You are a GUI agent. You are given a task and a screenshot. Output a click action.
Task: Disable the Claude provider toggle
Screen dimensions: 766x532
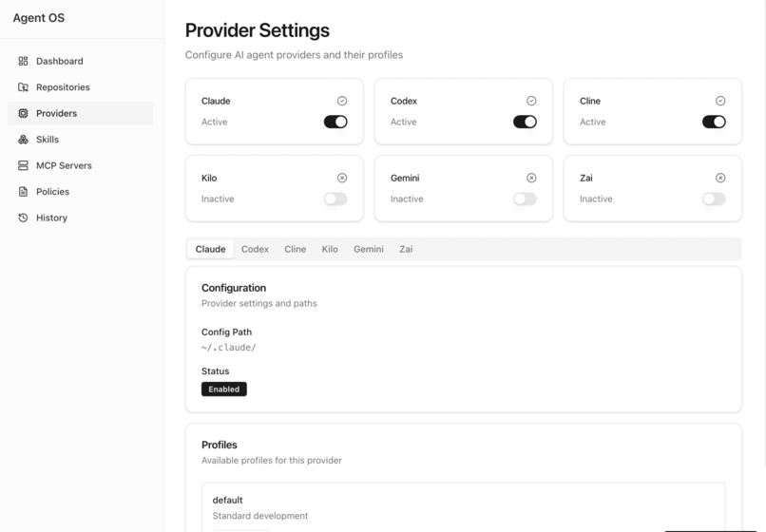pos(335,122)
